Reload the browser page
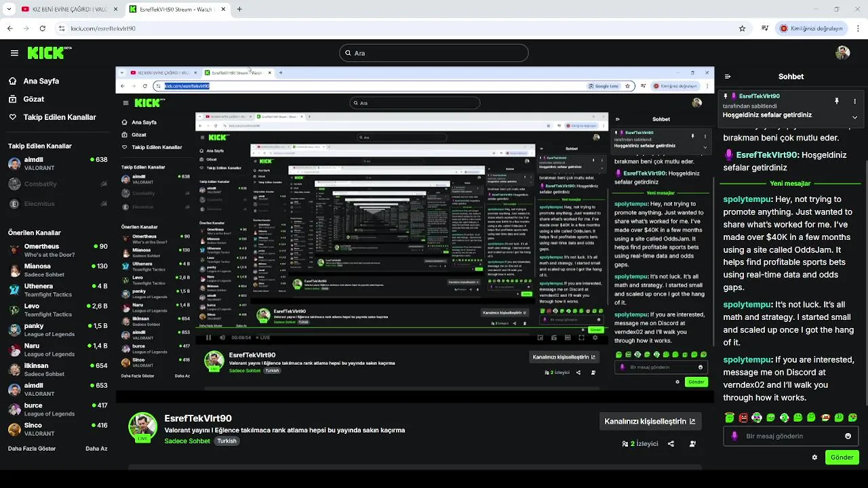 click(43, 28)
